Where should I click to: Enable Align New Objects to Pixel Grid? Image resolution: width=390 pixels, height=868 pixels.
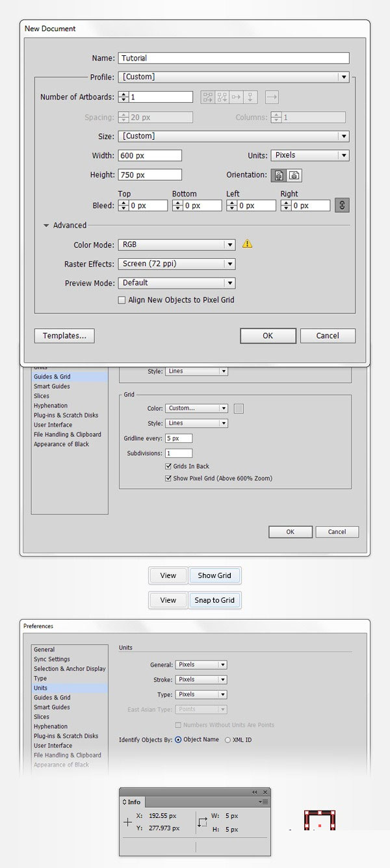point(122,300)
